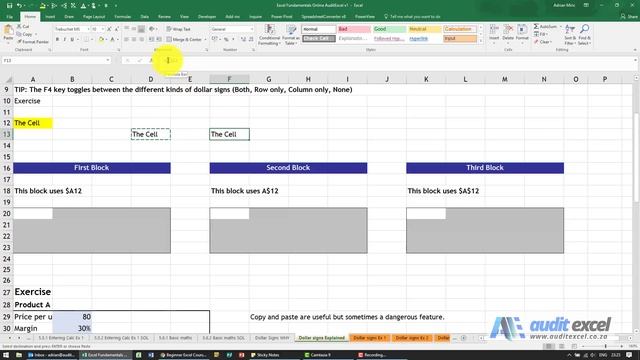Open the Dollar Signs WHY sheet tab
The width and height of the screenshot is (640, 360).
pos(272,338)
